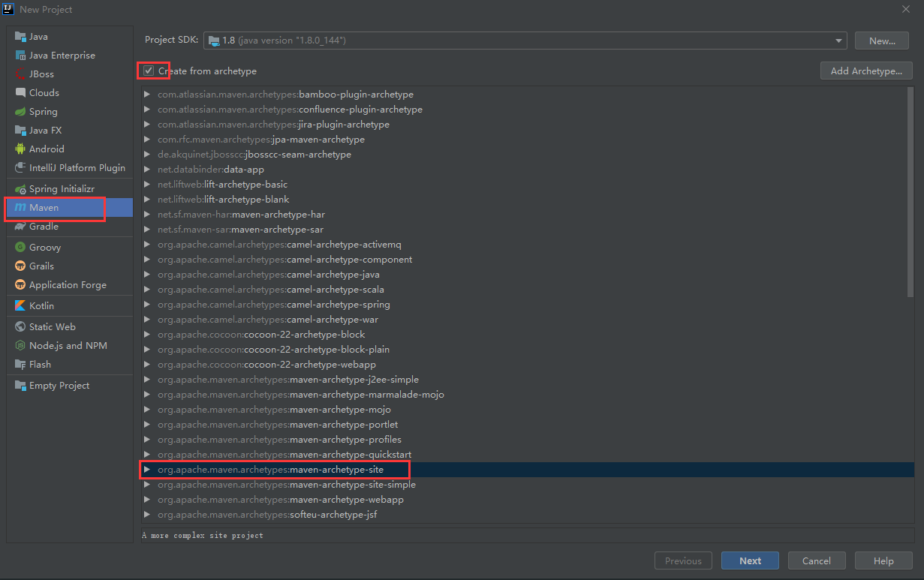Expand the jpa-maven-archetype entry
Screen dimensions: 924x580
(x=147, y=140)
